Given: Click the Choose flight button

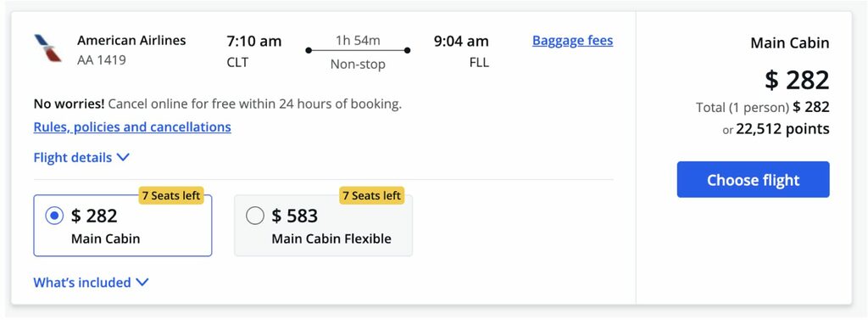Looking at the screenshot, I should point(753,180).
